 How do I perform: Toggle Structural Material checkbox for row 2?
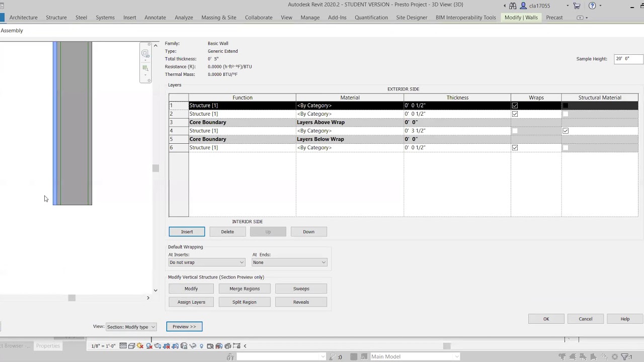(566, 114)
